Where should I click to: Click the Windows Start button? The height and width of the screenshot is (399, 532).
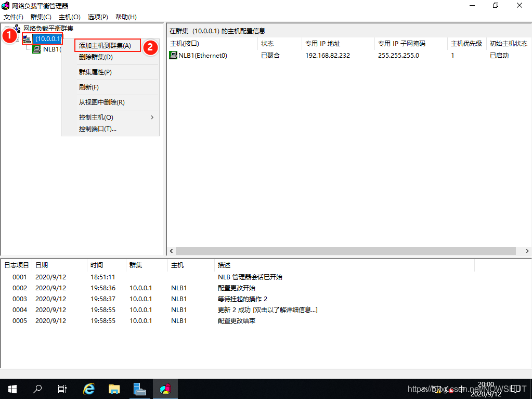(x=11, y=389)
